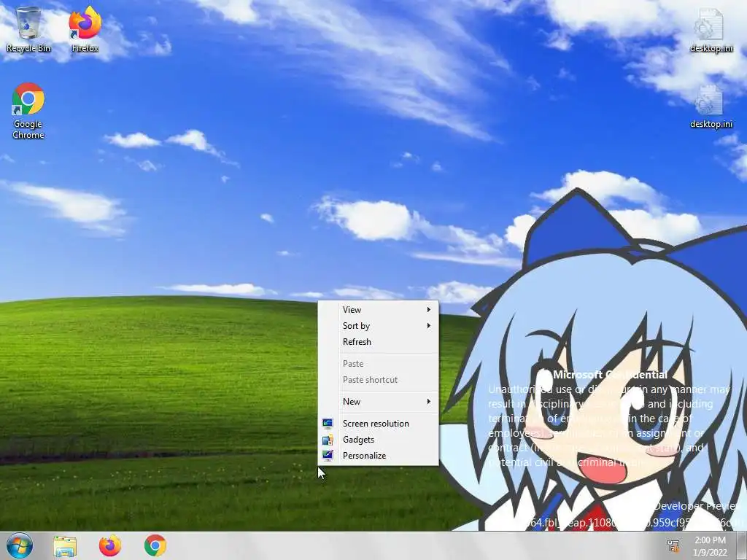
Task: Click the Show desktop strip
Action: (x=742, y=545)
